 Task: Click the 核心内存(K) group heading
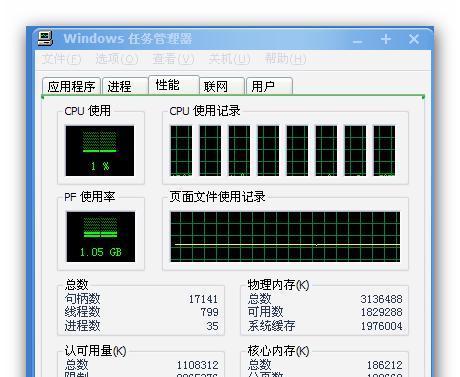point(278,351)
